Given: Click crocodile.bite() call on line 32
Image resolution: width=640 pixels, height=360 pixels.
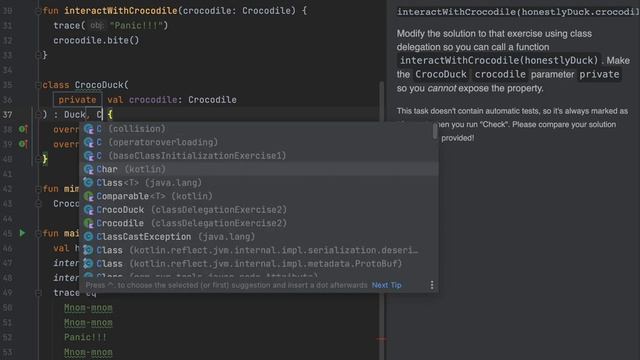Looking at the screenshot, I should (x=96, y=40).
